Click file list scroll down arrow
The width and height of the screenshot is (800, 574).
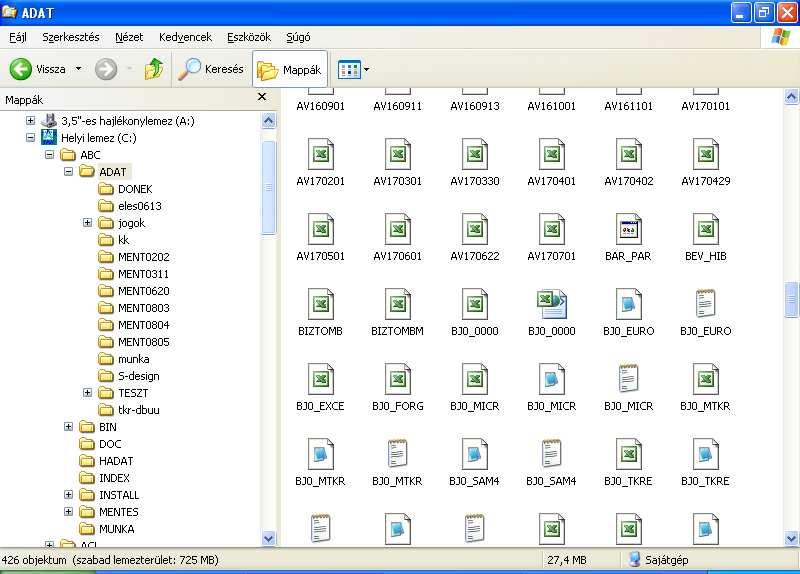(x=791, y=538)
